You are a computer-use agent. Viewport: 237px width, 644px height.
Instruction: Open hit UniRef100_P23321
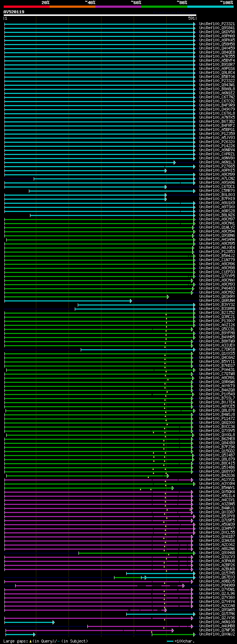pos(217,24)
